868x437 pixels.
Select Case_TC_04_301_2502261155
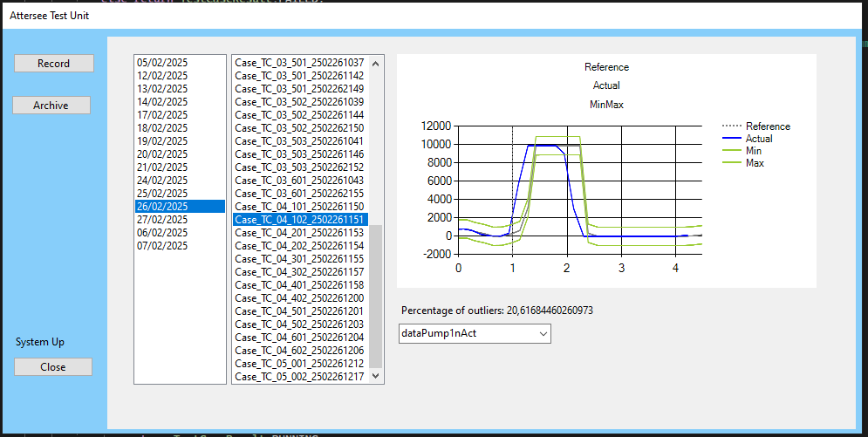(x=301, y=259)
